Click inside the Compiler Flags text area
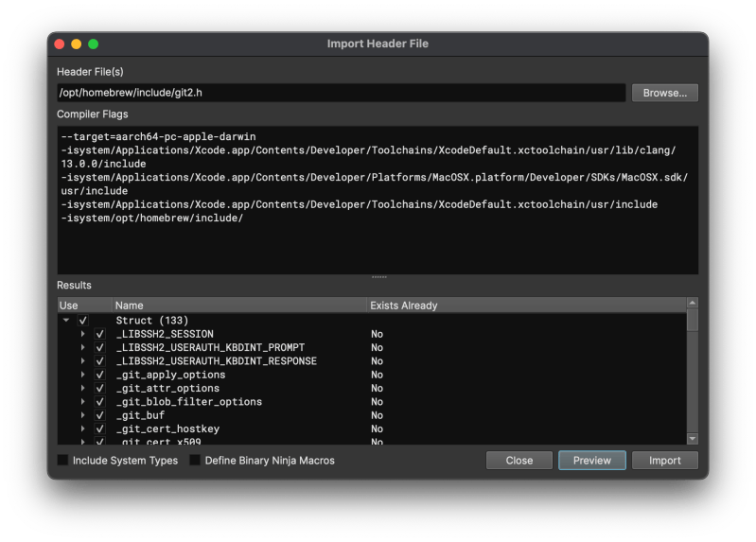 pyautogui.click(x=378, y=201)
